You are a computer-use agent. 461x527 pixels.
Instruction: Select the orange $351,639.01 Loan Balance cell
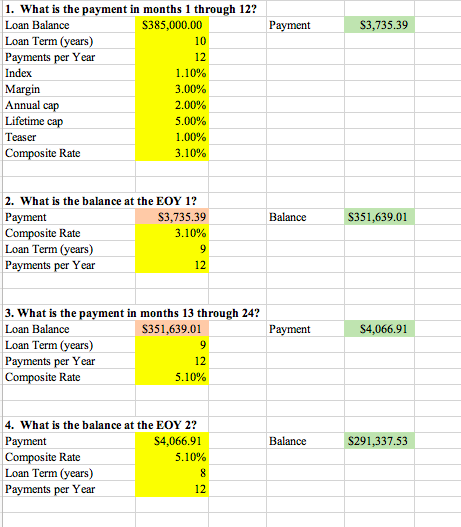pyautogui.click(x=172, y=329)
